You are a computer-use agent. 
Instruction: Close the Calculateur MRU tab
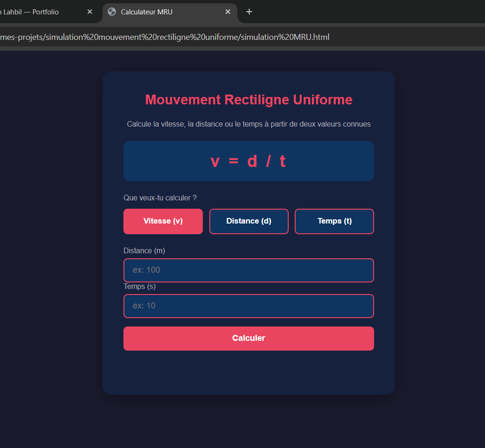[x=227, y=12]
